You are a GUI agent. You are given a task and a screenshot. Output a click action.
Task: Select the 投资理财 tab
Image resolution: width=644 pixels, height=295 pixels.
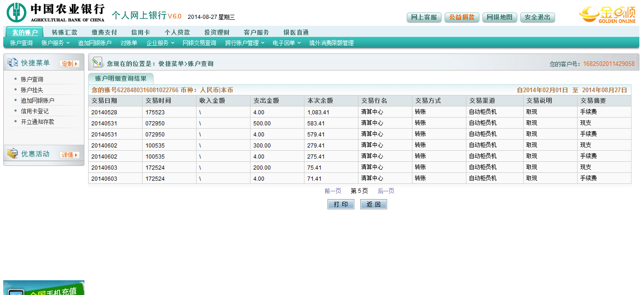point(217,32)
